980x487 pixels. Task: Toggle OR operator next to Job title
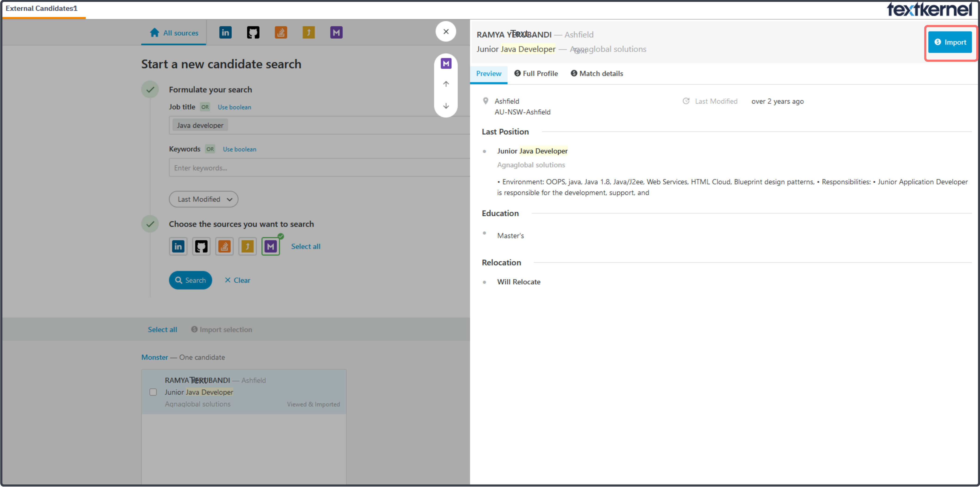point(205,107)
